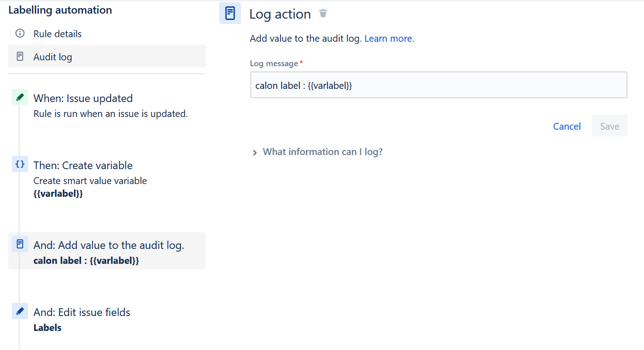This screenshot has width=644, height=350.
Task: Click the Audit log document icon
Action: click(20, 57)
